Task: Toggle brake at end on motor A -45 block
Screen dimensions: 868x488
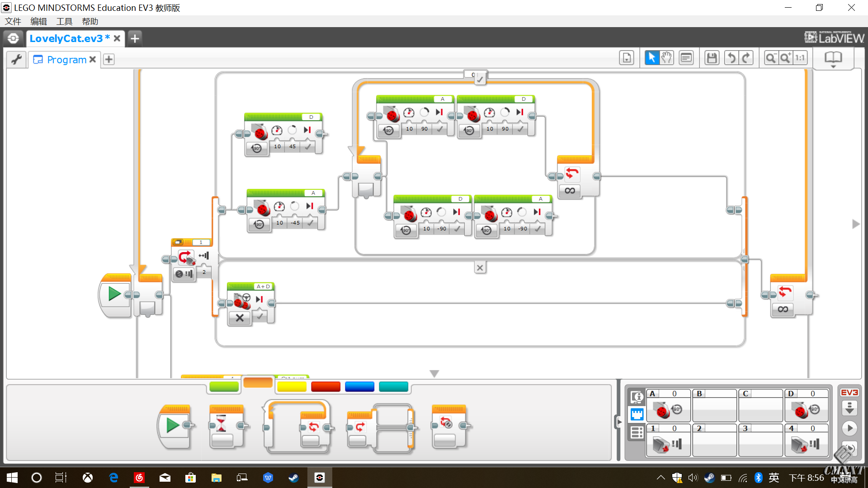Action: point(311,223)
